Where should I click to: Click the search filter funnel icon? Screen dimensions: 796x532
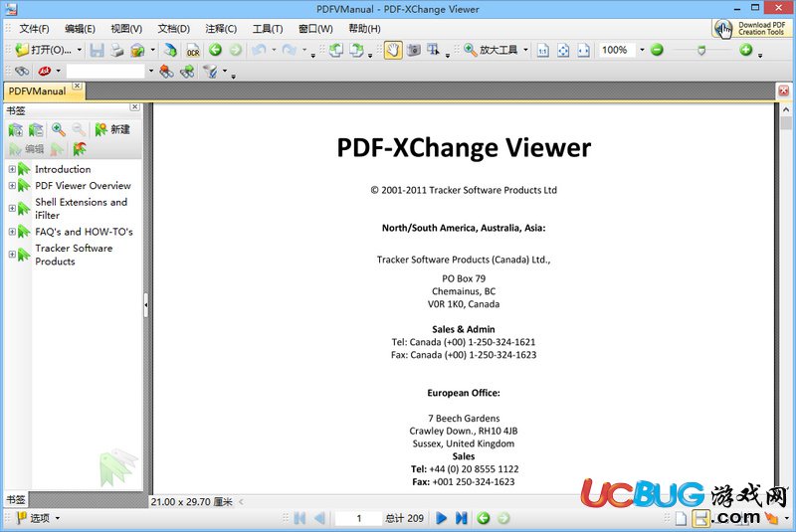tap(210, 71)
